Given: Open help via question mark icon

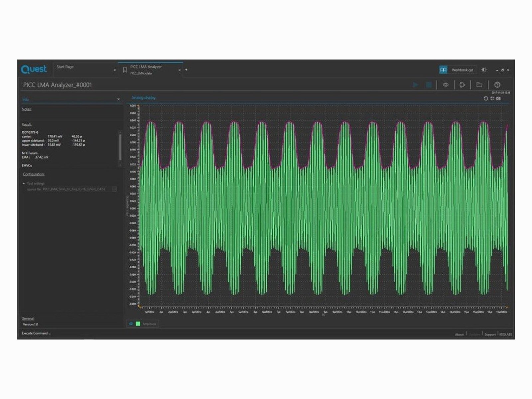Looking at the screenshot, I should [x=497, y=85].
